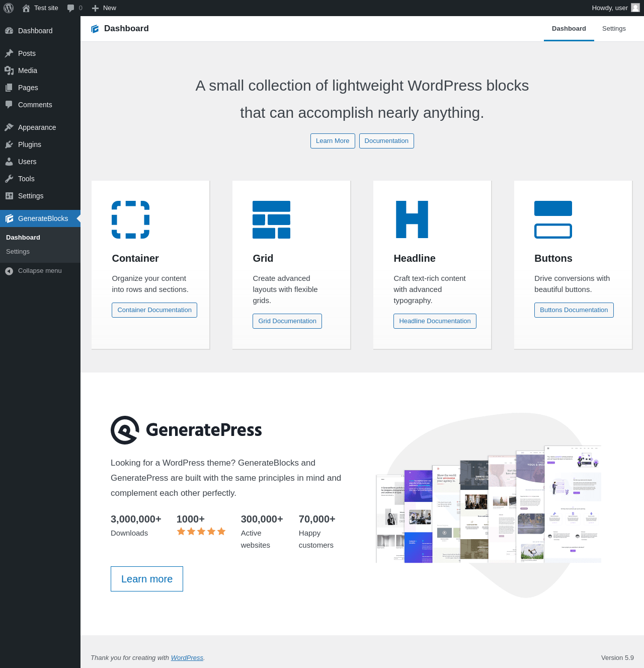This screenshot has height=668, width=644.
Task: Click the Grid block icon
Action: pyautogui.click(x=272, y=219)
